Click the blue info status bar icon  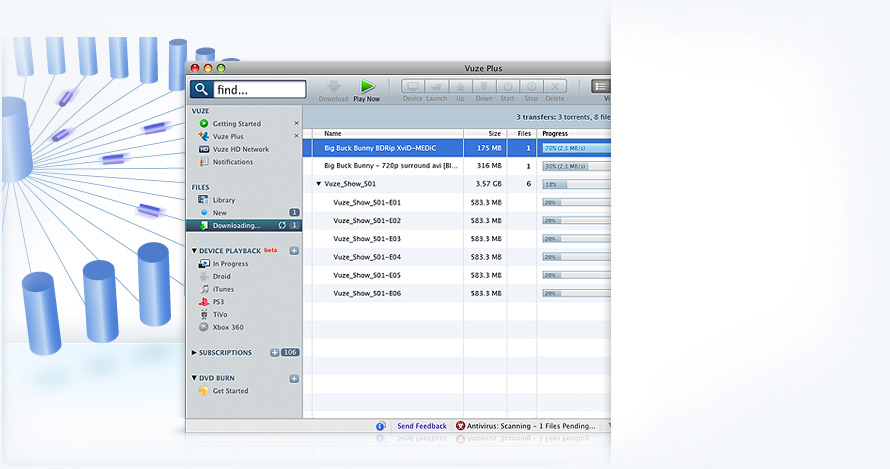click(381, 426)
